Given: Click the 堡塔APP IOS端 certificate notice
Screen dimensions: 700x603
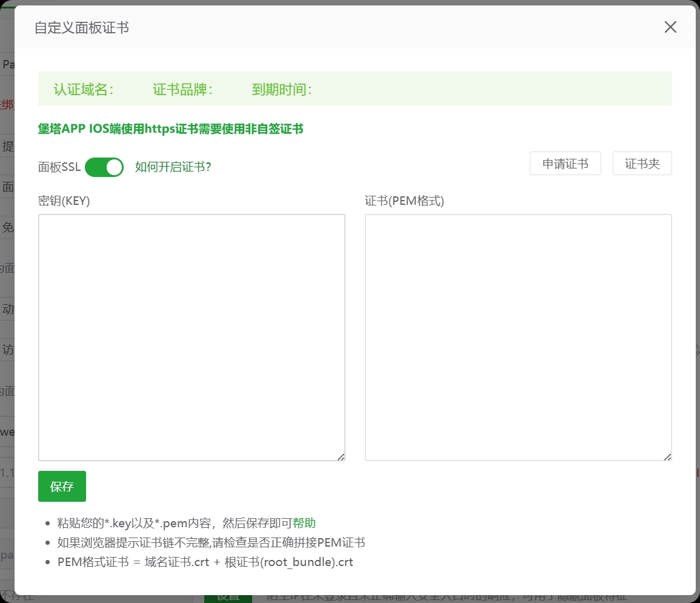Looking at the screenshot, I should [x=170, y=128].
